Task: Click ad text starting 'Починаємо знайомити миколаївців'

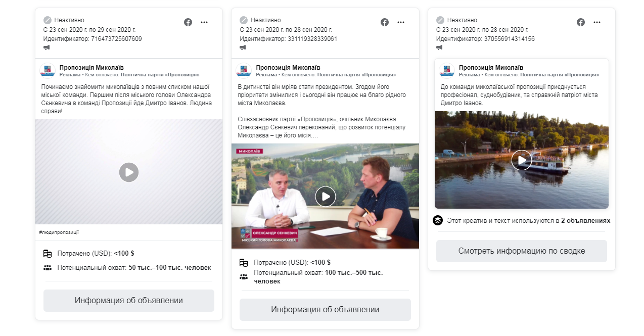Action: [x=126, y=99]
